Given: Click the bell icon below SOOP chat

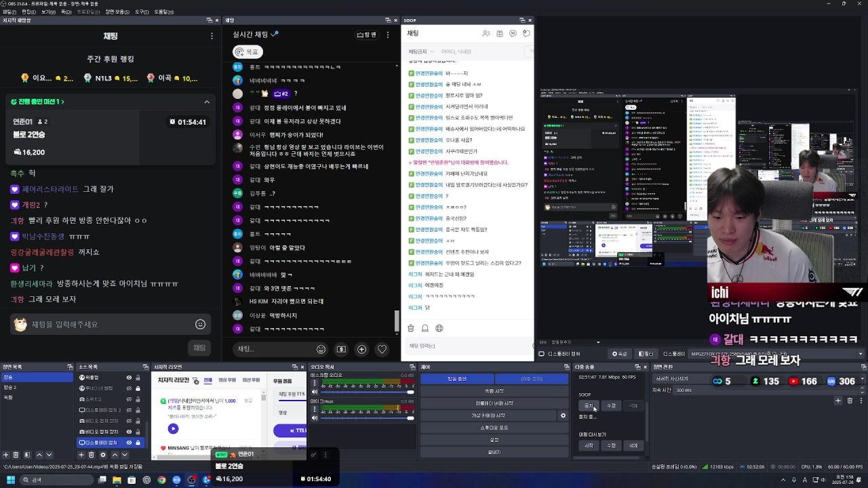Looking at the screenshot, I should pyautogui.click(x=425, y=328).
